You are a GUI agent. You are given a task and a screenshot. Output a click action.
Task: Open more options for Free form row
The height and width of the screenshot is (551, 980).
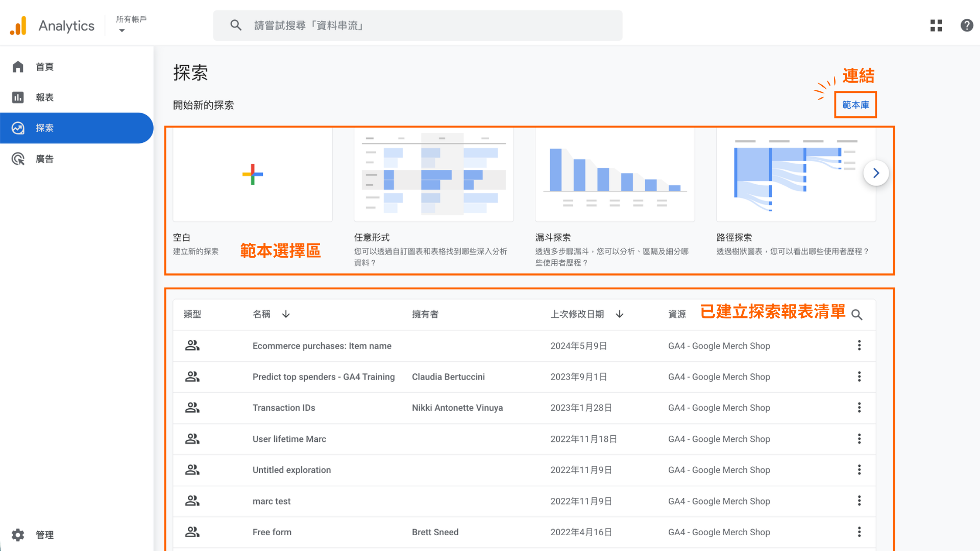[x=859, y=532]
